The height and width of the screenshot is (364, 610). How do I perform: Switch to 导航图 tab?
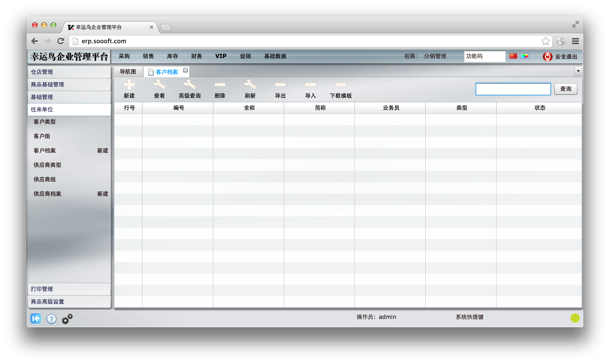coord(128,71)
